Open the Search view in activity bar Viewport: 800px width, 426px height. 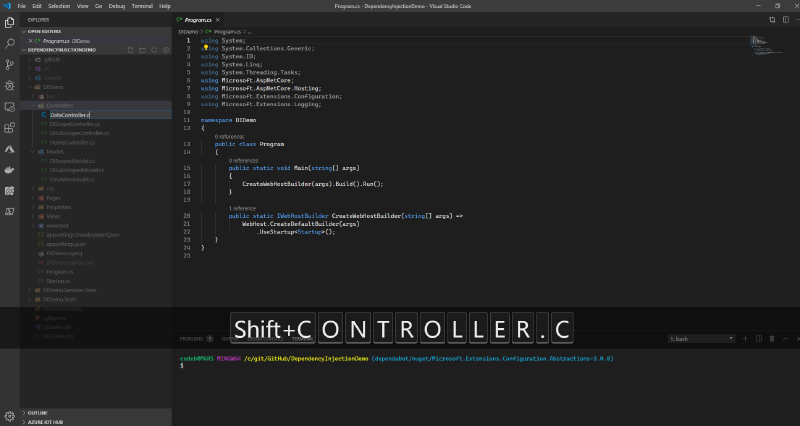[10, 44]
